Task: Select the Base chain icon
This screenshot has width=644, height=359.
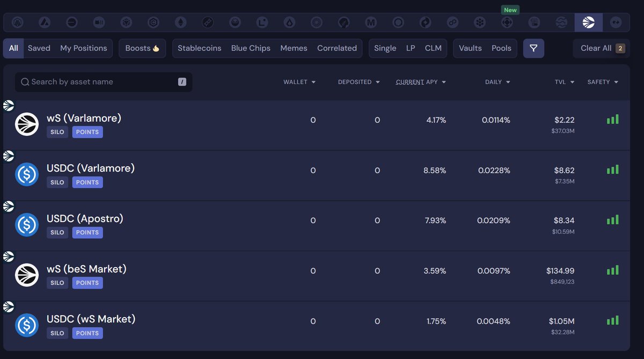Action: click(72, 23)
